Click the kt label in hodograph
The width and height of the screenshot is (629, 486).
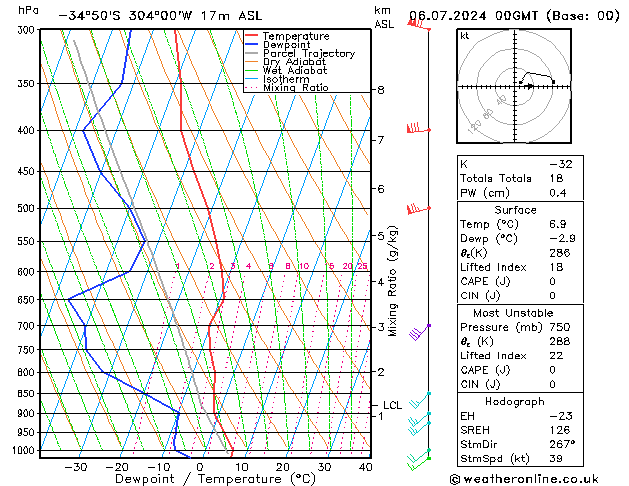[465, 36]
